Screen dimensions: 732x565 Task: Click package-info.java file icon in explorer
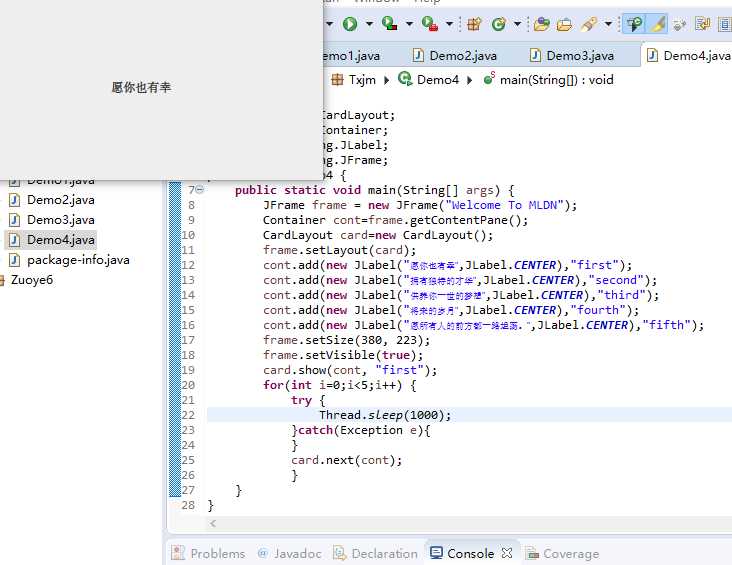(15, 260)
